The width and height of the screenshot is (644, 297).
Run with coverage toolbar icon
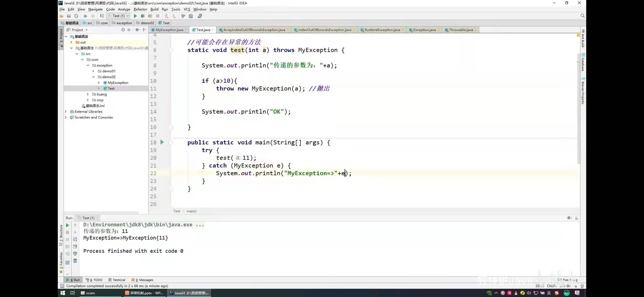click(x=150, y=16)
